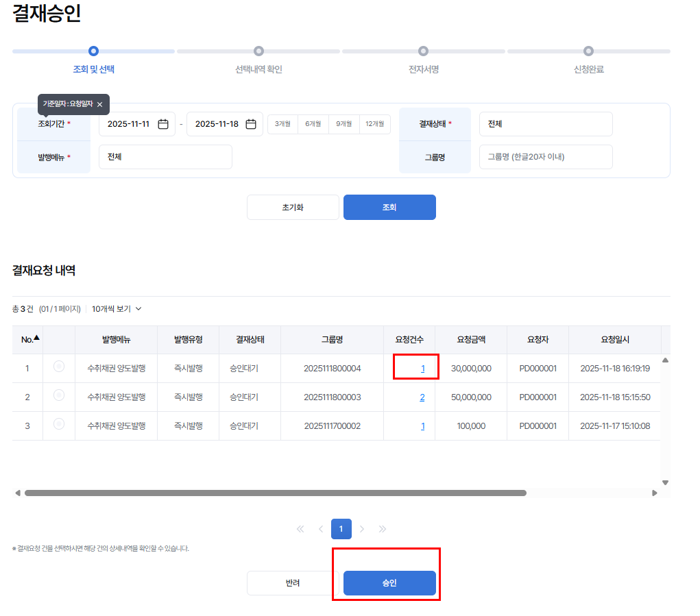
Task: Click timestamp 2025-11-17 15:10:08
Action: coord(615,426)
